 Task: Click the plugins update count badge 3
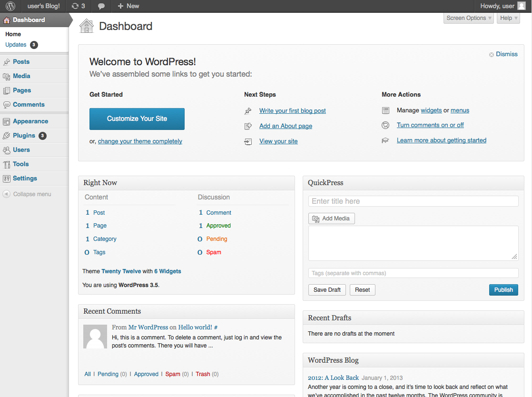(42, 136)
